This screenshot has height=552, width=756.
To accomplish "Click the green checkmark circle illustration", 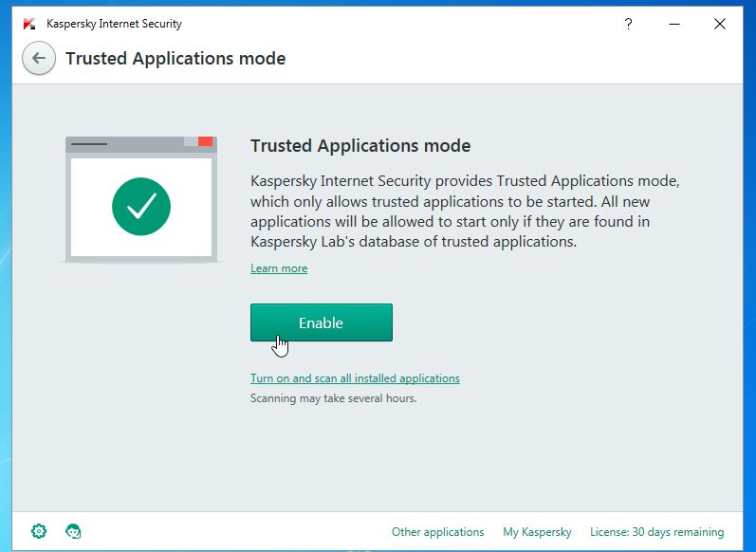I will (x=141, y=207).
